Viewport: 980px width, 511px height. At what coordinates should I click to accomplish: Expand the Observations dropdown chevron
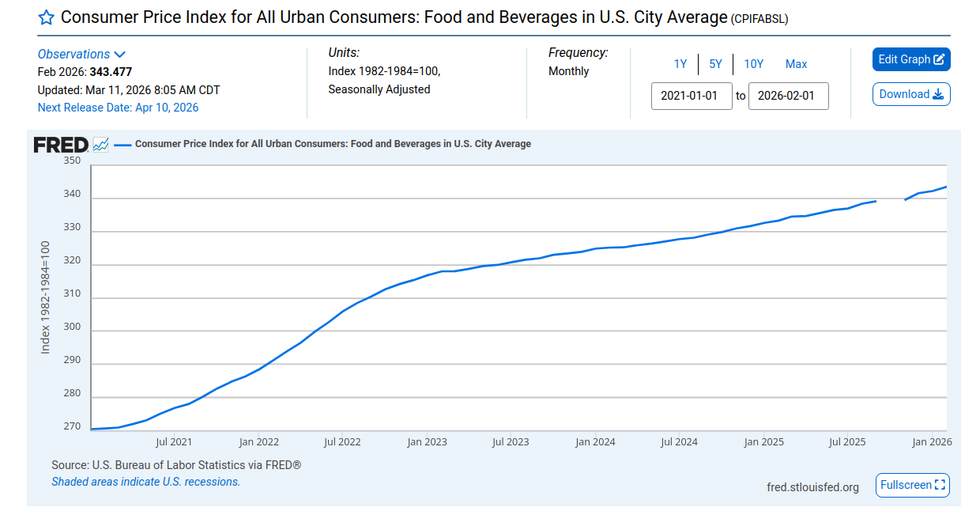120,55
